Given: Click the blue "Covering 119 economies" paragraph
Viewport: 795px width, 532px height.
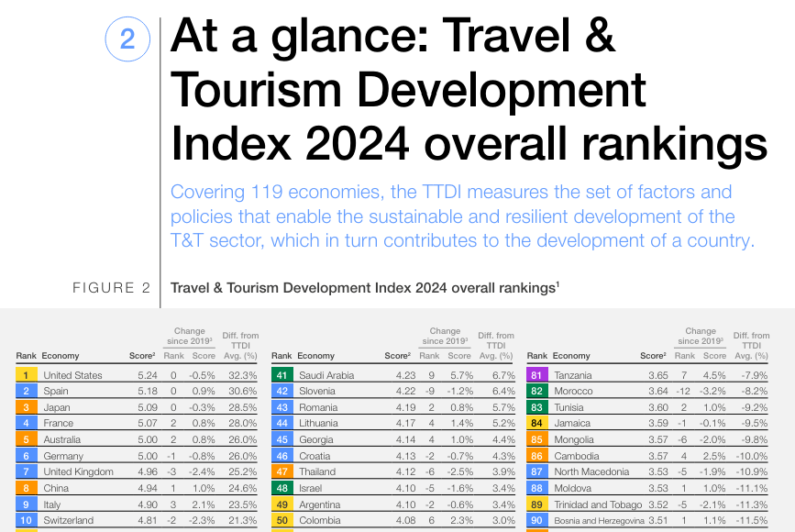Looking at the screenshot, I should point(452,216).
